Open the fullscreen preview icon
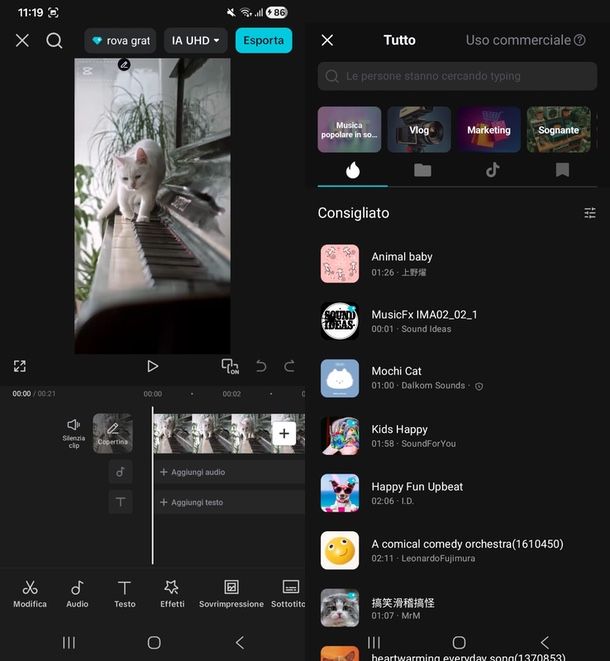Screen dimensions: 610x661 point(19,366)
